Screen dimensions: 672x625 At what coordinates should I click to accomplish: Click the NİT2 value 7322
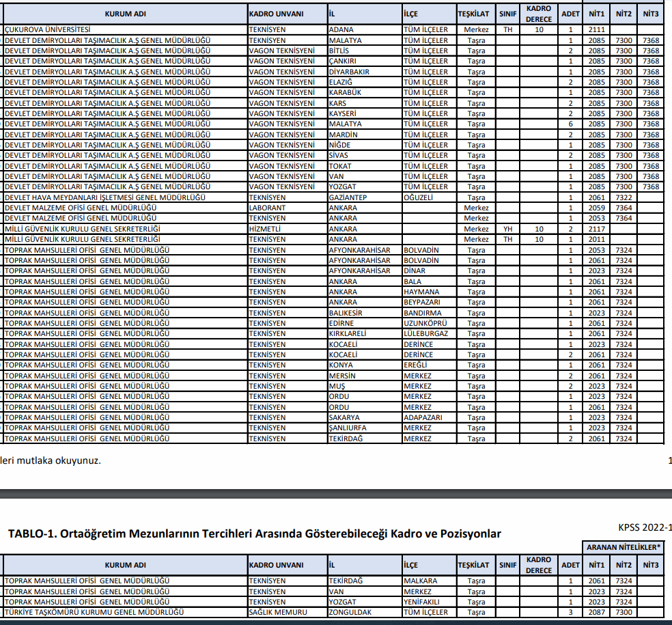tap(624, 197)
